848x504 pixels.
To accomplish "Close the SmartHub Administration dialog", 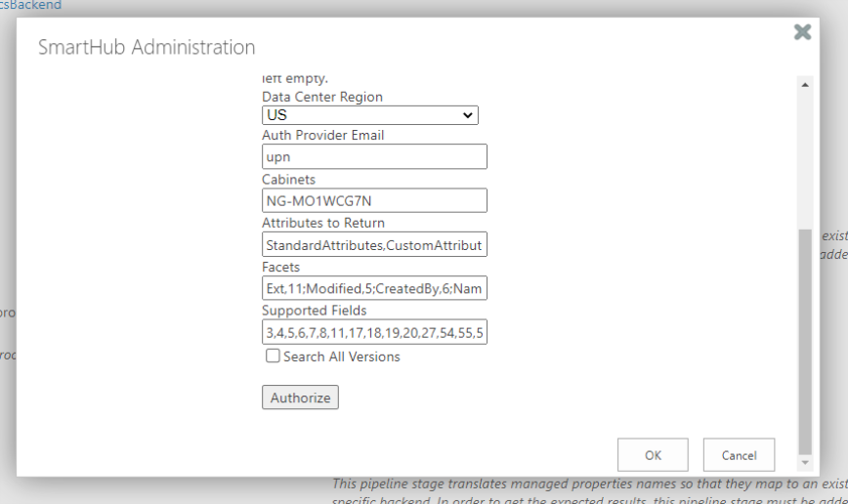I will 803,32.
